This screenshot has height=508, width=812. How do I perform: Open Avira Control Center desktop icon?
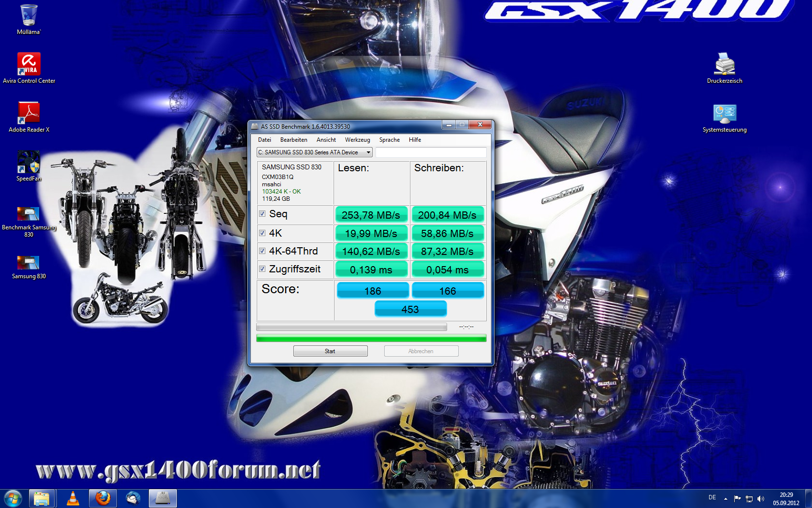pyautogui.click(x=29, y=68)
